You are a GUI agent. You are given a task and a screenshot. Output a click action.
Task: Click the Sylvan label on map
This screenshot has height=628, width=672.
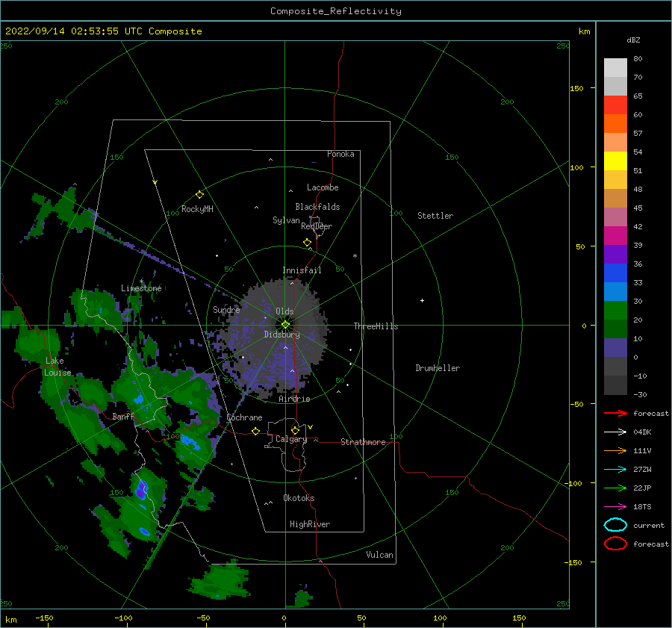(286, 220)
